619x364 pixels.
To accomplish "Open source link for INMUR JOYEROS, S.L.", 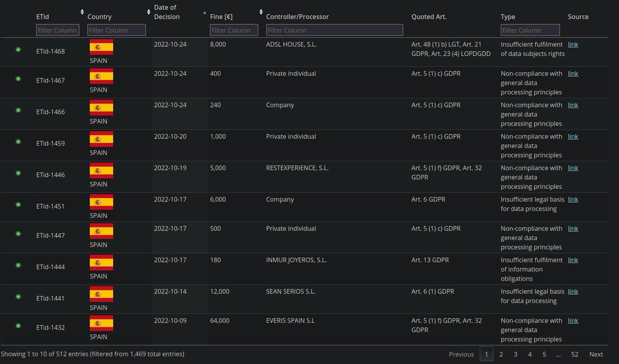I will [x=573, y=260].
